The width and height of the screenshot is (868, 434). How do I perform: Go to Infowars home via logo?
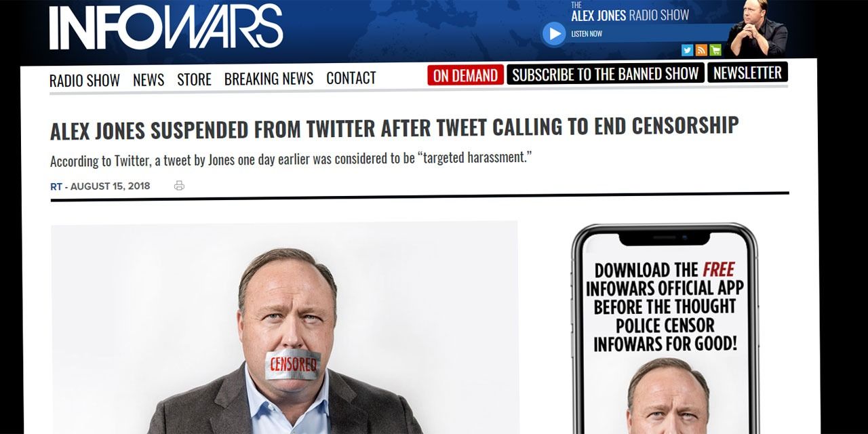click(166, 26)
